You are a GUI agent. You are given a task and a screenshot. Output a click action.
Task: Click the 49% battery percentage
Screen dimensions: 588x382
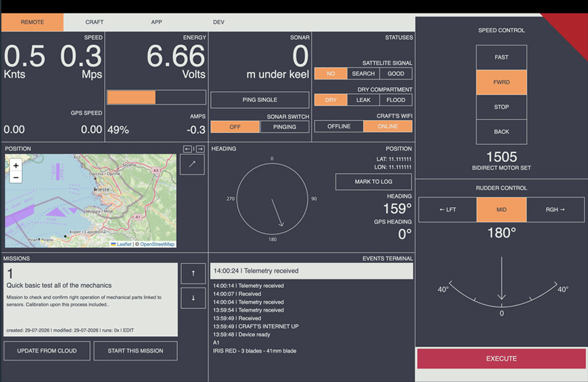coord(118,130)
